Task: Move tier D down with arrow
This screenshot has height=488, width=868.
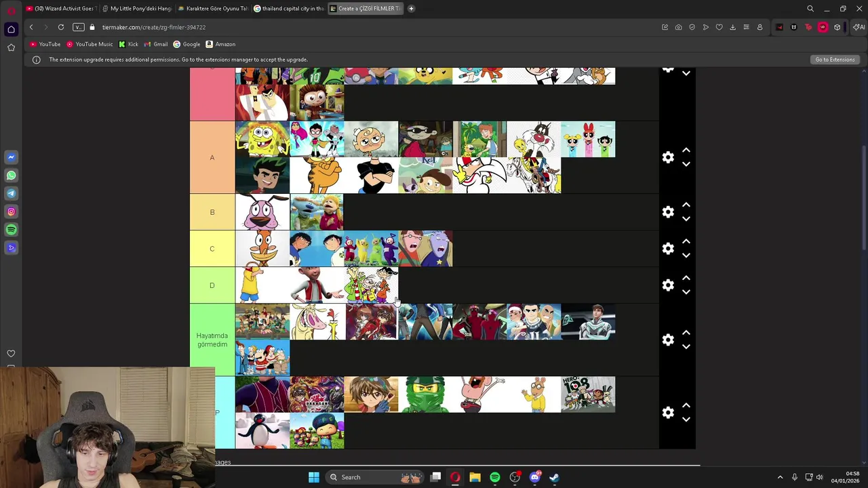Action: (x=686, y=292)
